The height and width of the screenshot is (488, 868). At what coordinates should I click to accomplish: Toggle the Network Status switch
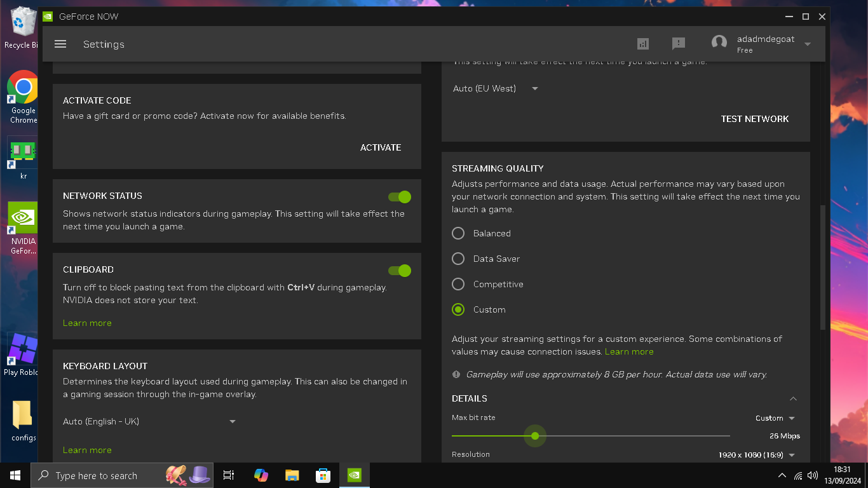click(x=400, y=197)
